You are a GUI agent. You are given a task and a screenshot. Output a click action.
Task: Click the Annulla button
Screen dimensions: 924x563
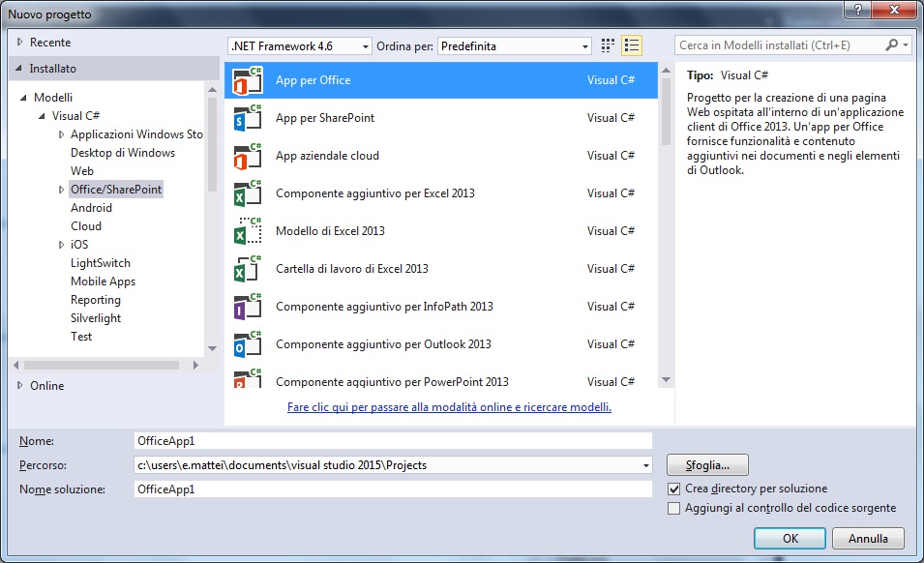[x=868, y=538]
